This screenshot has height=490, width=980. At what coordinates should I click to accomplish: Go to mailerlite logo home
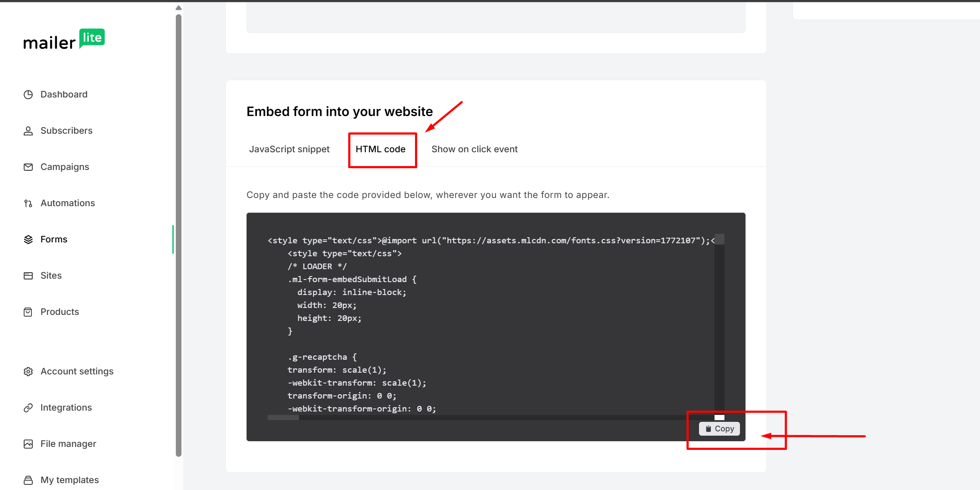click(x=64, y=40)
